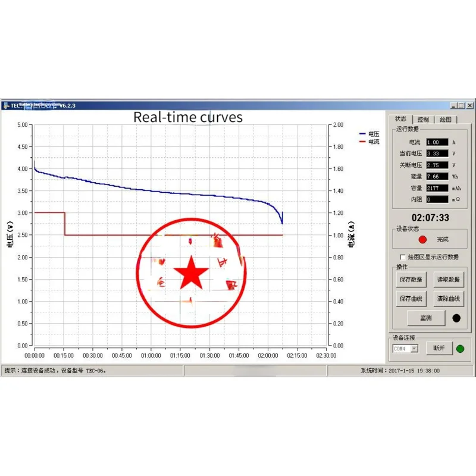Viewport: 476px width, 476px height.
Task: Click the Real-time curves chart title
Action: tap(188, 117)
